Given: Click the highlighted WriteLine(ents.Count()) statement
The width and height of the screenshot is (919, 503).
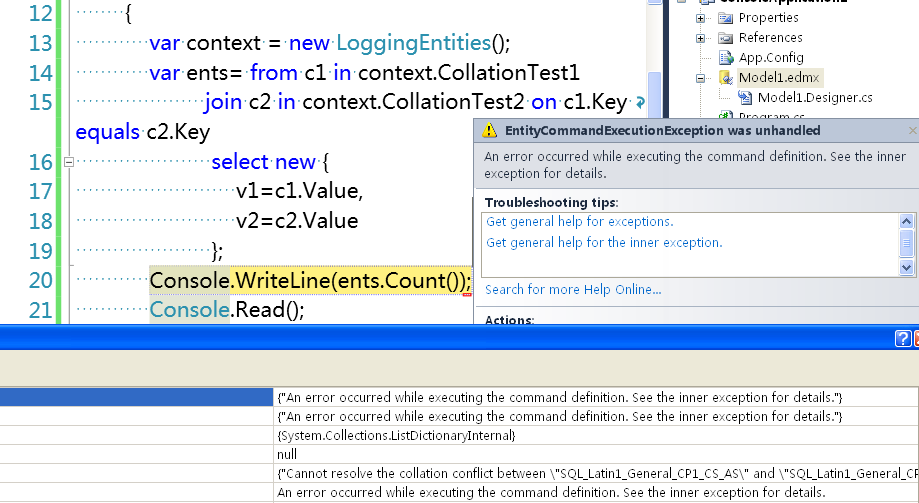Looking at the screenshot, I should [311, 280].
